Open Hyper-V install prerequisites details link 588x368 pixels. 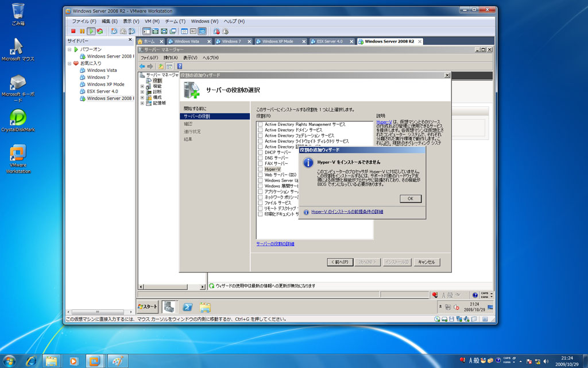point(347,212)
